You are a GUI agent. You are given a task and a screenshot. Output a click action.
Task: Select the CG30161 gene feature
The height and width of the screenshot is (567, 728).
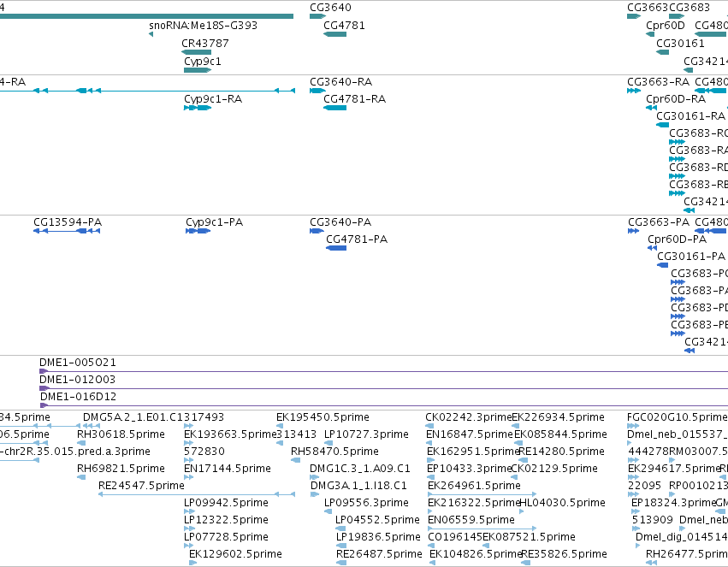pyautogui.click(x=662, y=52)
